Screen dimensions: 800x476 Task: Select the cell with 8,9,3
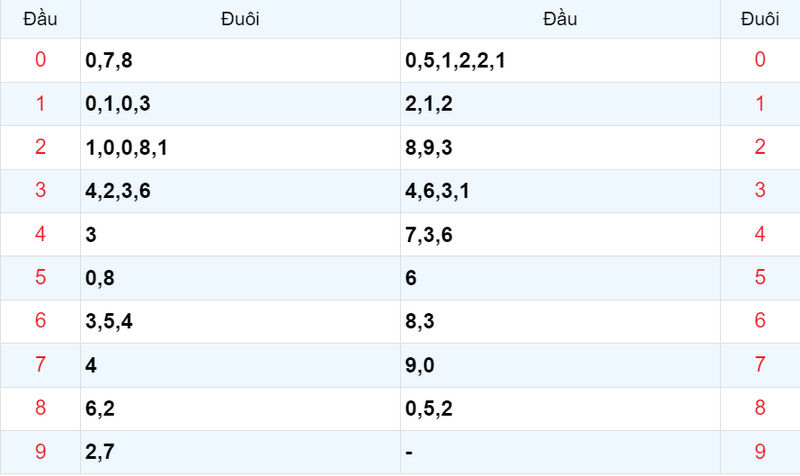[x=560, y=147]
